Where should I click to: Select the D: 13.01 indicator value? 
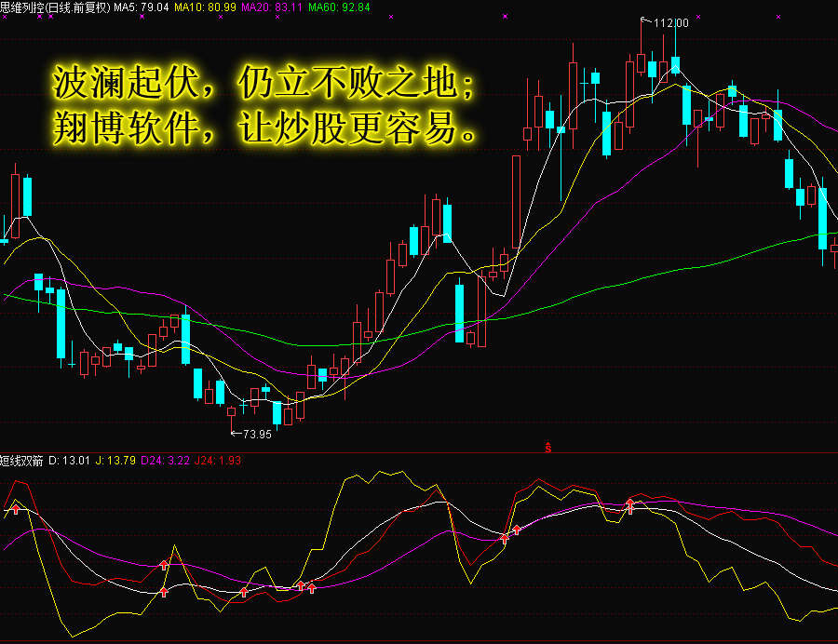tap(70, 461)
